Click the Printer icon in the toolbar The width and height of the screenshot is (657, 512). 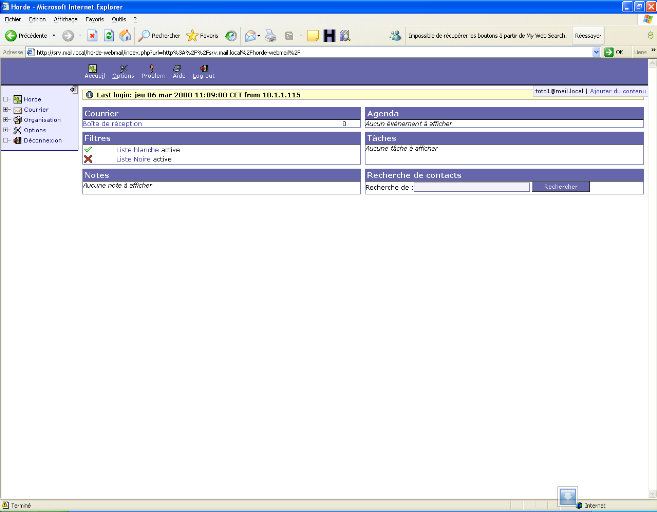click(x=271, y=36)
